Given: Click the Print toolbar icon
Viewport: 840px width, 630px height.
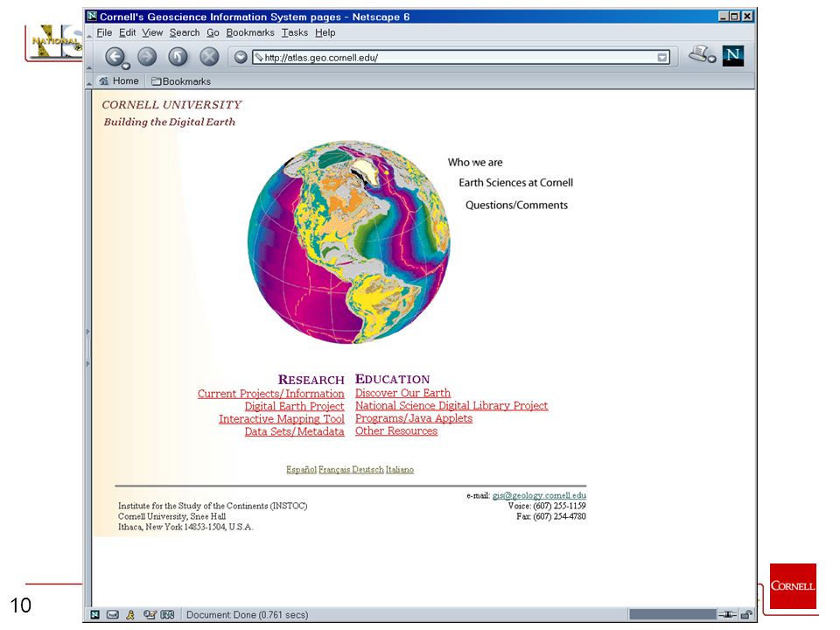Looking at the screenshot, I should [x=698, y=53].
